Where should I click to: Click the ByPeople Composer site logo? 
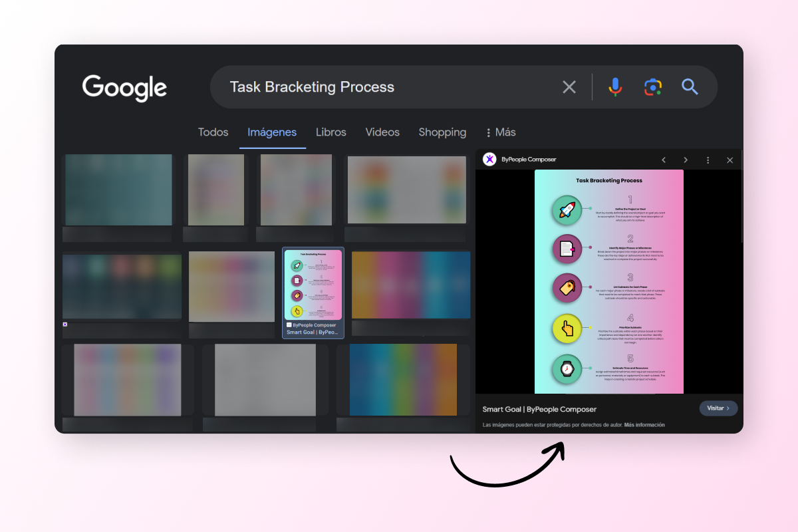coord(489,160)
